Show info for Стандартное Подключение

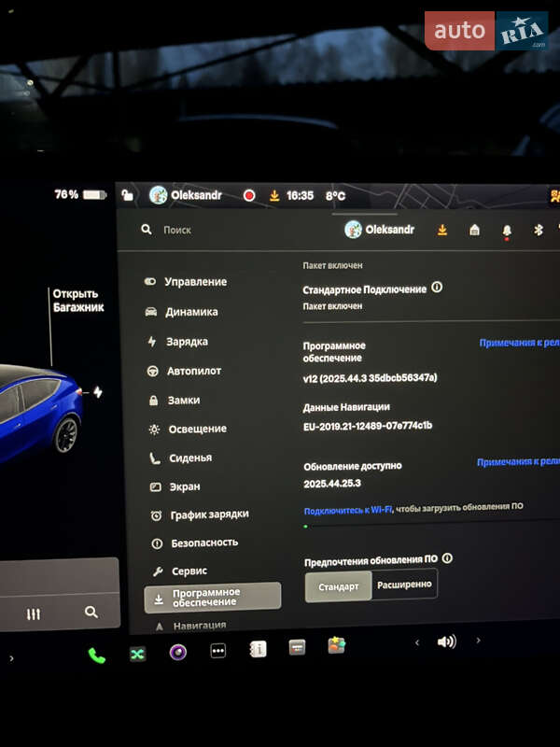[x=437, y=288]
